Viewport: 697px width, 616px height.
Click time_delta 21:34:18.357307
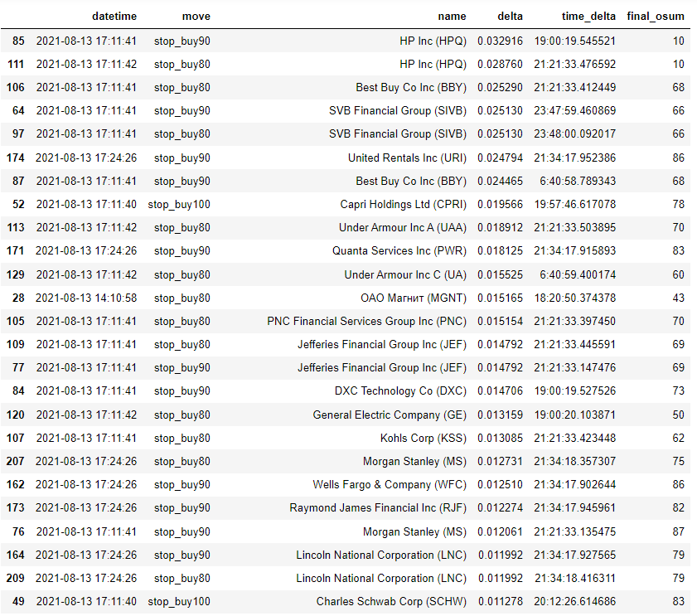click(x=575, y=461)
